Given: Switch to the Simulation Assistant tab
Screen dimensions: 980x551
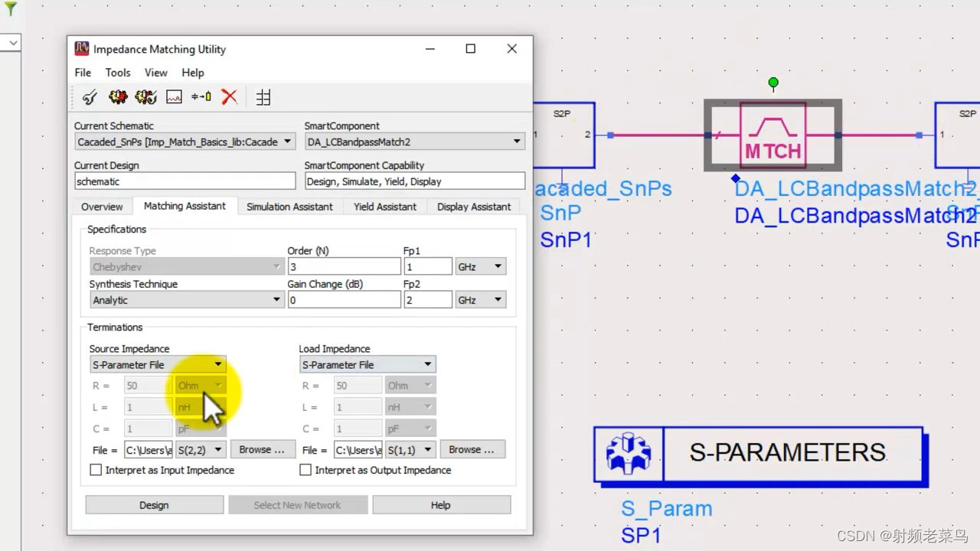Looking at the screenshot, I should (x=289, y=207).
